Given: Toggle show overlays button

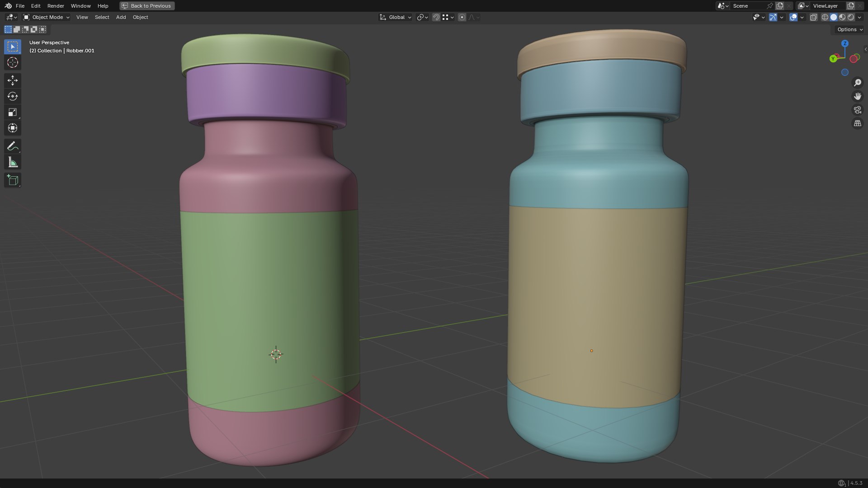Looking at the screenshot, I should [793, 17].
